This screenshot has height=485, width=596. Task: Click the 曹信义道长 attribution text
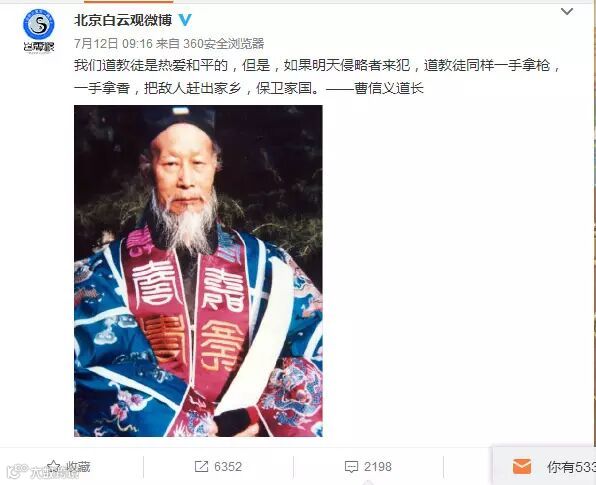pos(389,88)
